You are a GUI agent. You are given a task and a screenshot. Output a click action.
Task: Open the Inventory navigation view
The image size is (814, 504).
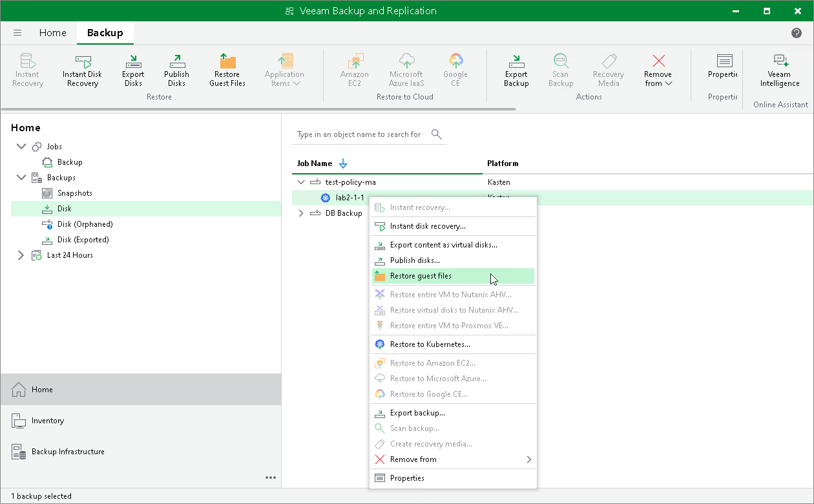[x=141, y=421]
